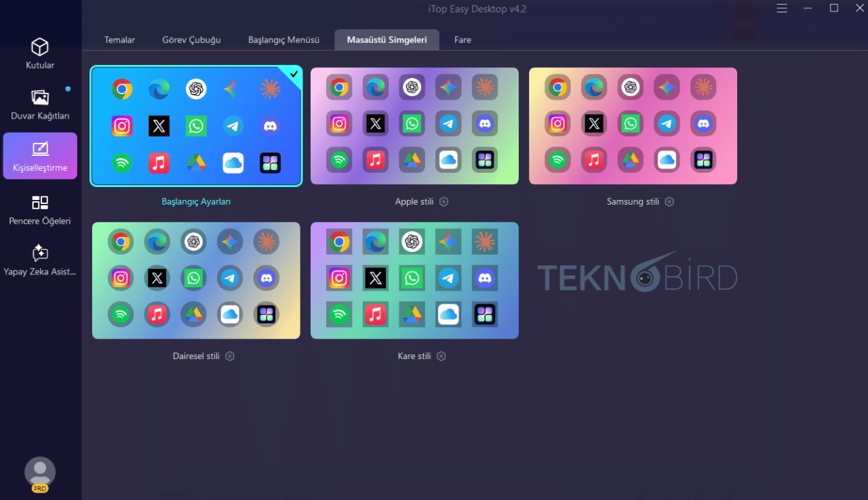Image resolution: width=868 pixels, height=500 pixels.
Task: Click Apple Music icon in Samsung stili preview
Action: (594, 160)
